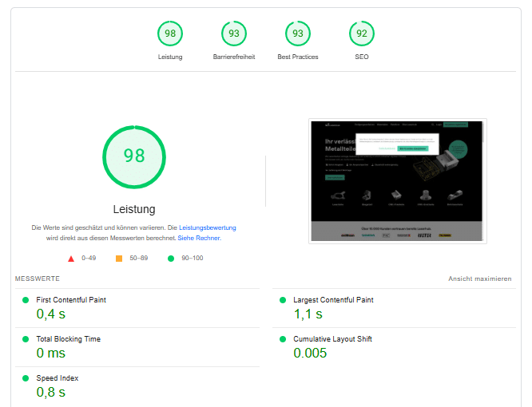Click the Leistung label under the top gauge
The width and height of the screenshot is (532, 407).
point(170,57)
